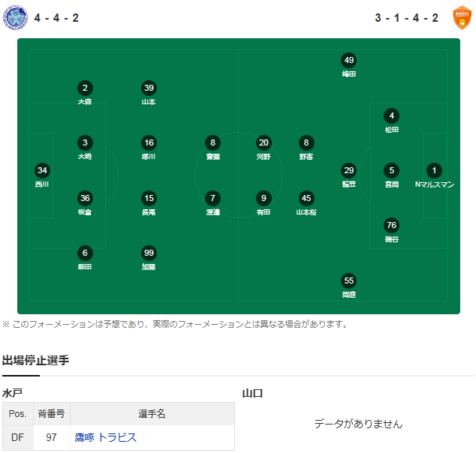The height and width of the screenshot is (453, 476).
Task: Click the Pos. column header
Action: pyautogui.click(x=17, y=413)
